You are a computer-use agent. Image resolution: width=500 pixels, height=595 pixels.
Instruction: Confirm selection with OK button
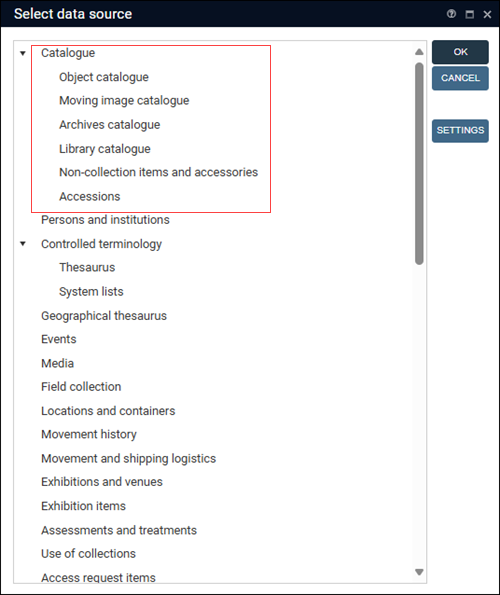coord(460,52)
